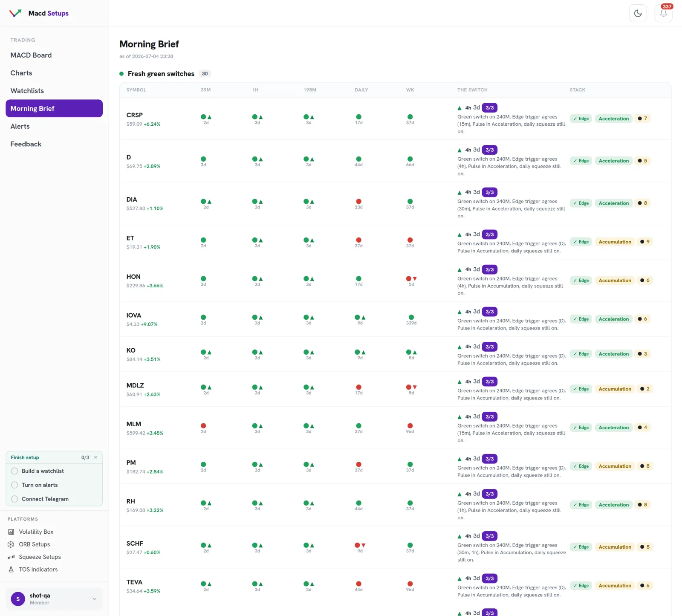This screenshot has height=616, width=682.
Task: Click the Finish setup 0/3 counter
Action: pyautogui.click(x=85, y=457)
